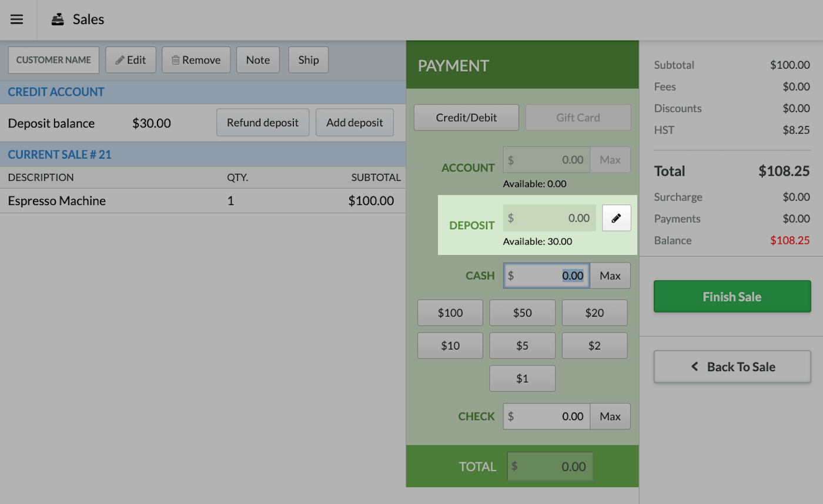
Task: Click the pencil icon beside the Deposit field
Action: point(616,218)
